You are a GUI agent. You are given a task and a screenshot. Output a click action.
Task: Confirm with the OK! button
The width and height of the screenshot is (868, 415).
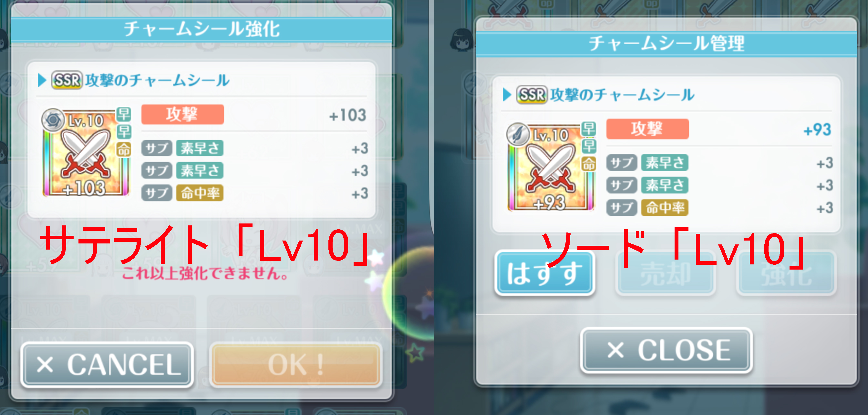(296, 364)
